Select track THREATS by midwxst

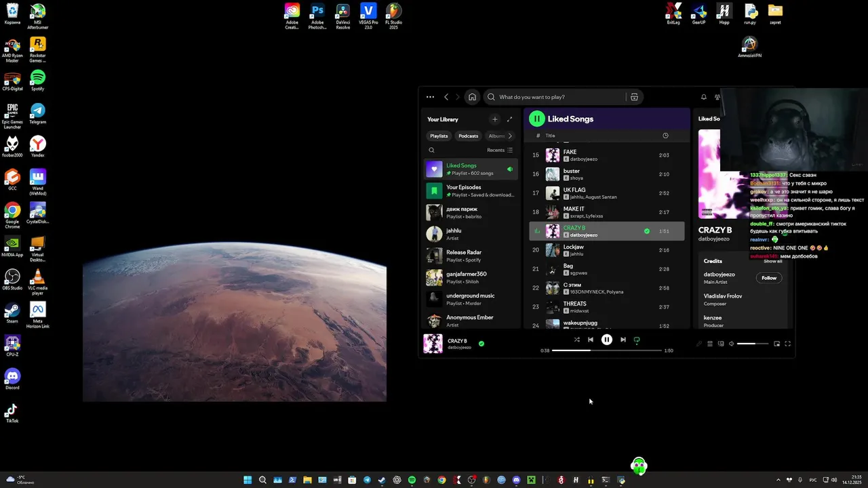607,307
